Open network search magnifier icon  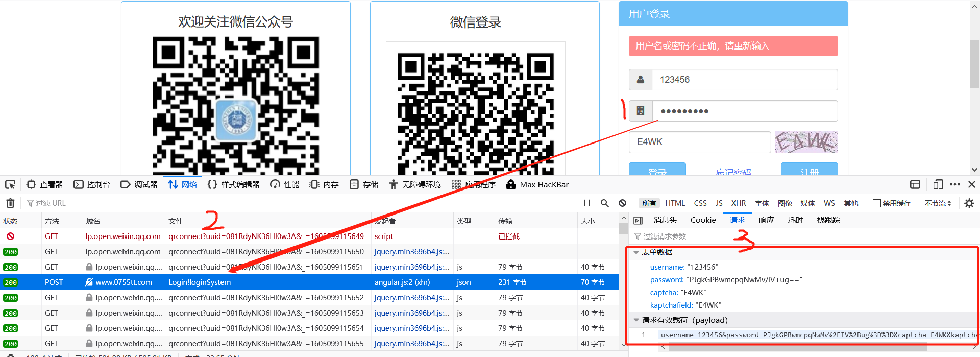coord(605,203)
